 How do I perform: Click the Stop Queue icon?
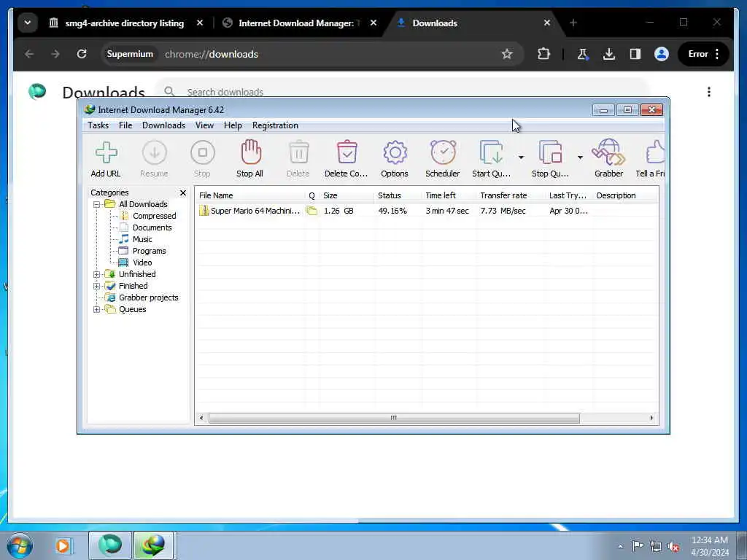click(x=550, y=152)
